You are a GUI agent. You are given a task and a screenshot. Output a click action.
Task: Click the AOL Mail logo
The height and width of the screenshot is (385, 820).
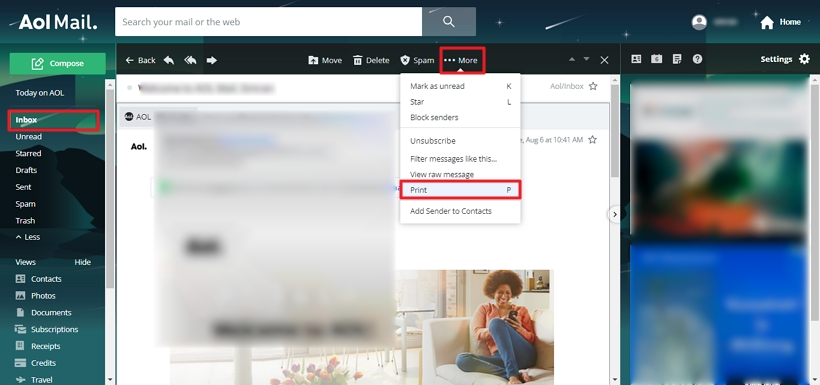[x=58, y=22]
